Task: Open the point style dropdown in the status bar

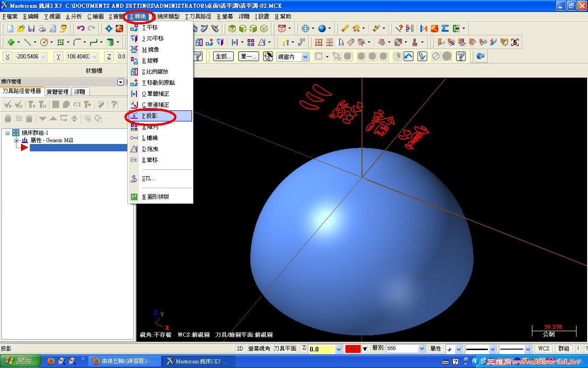Action: [x=458, y=349]
